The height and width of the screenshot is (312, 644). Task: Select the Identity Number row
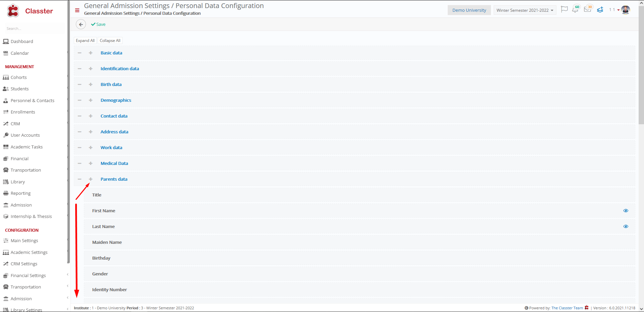point(359,289)
